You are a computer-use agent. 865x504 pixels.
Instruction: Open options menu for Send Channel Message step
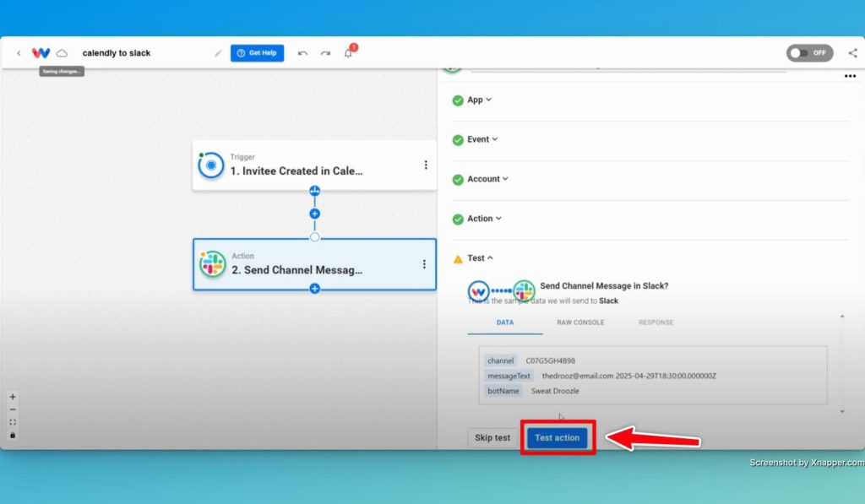(424, 264)
